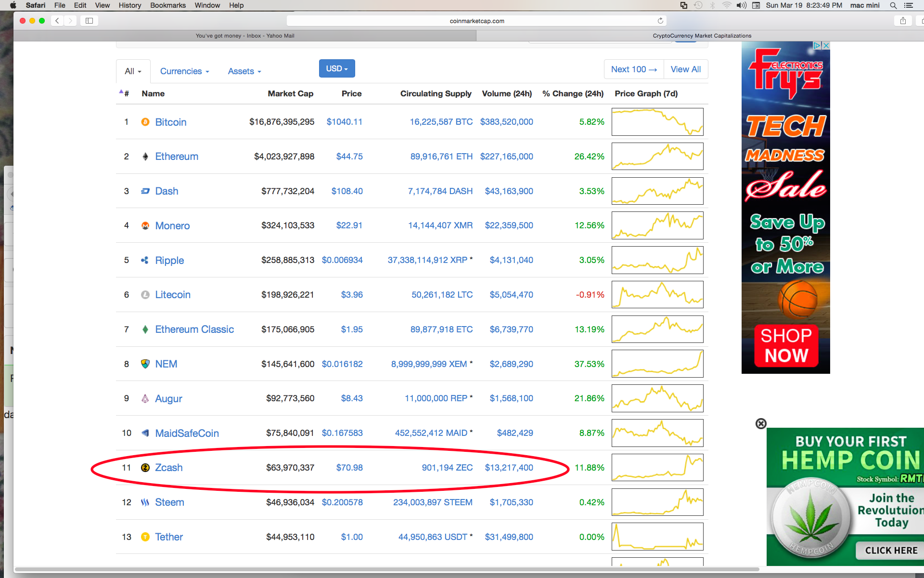
Task: Open Spotlight search in menu bar
Action: point(893,5)
